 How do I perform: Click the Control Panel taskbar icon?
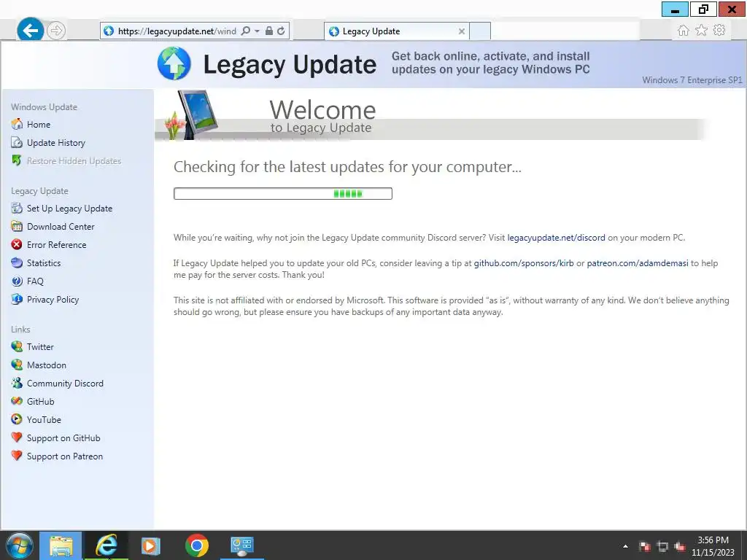click(242, 545)
